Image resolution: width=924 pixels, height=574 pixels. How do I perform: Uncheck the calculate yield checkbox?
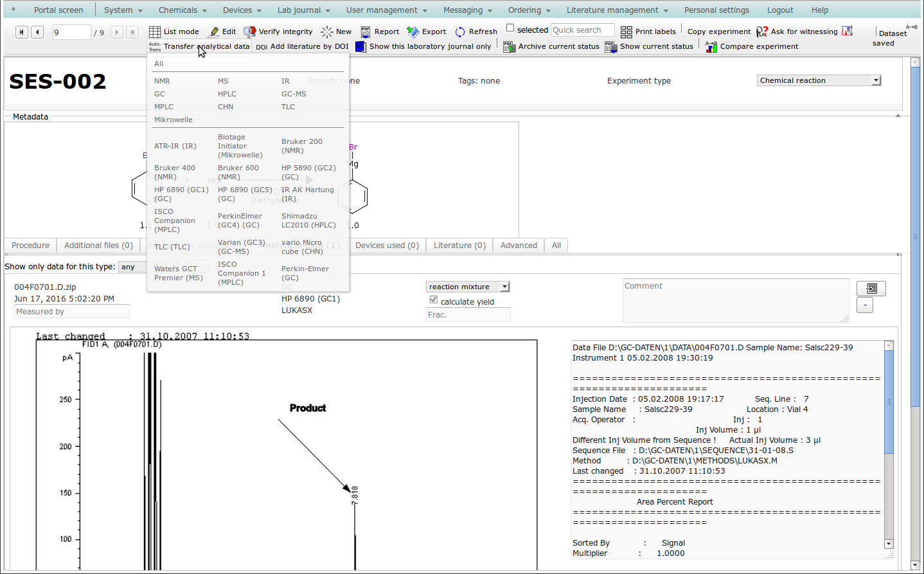pos(434,300)
